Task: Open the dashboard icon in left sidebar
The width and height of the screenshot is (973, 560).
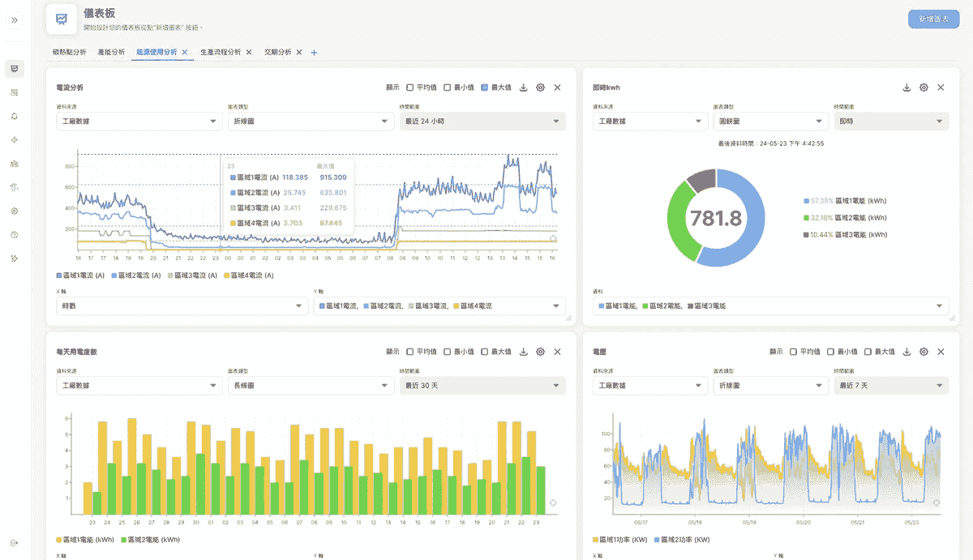Action: [15, 68]
